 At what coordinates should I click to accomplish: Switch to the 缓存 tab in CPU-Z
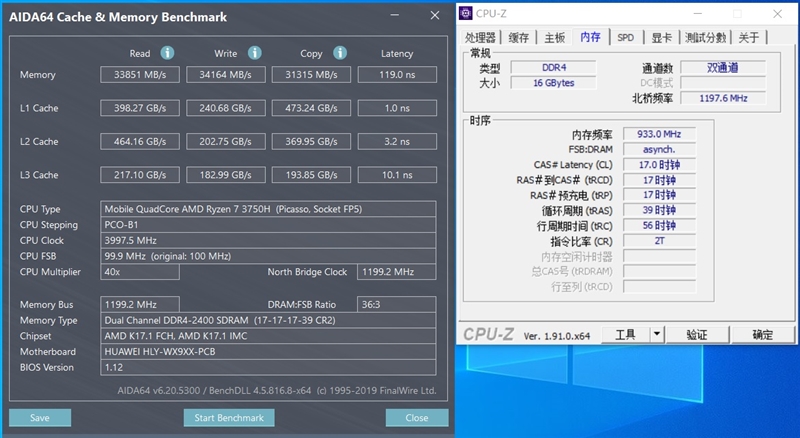pos(518,37)
